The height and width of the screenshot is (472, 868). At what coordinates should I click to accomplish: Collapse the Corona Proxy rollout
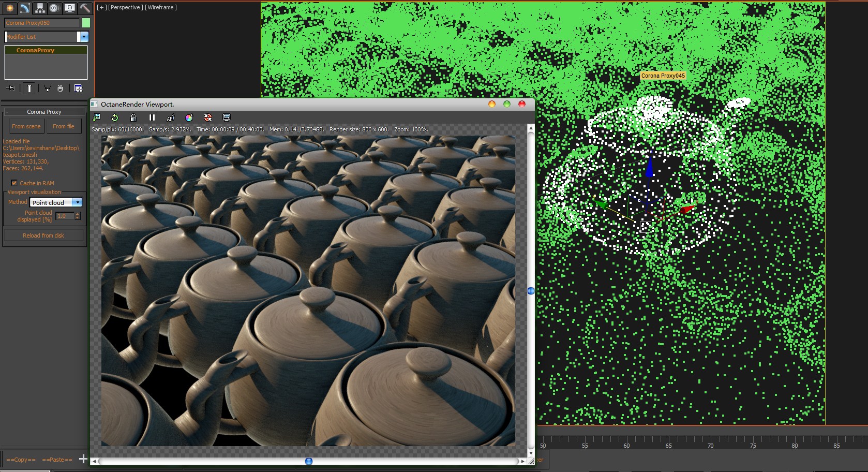point(44,112)
